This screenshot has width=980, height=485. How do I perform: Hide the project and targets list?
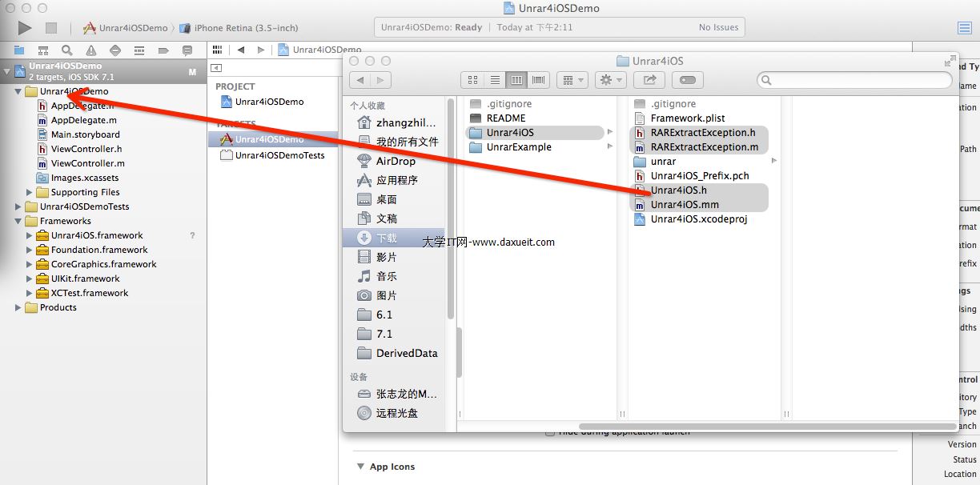coord(216,68)
